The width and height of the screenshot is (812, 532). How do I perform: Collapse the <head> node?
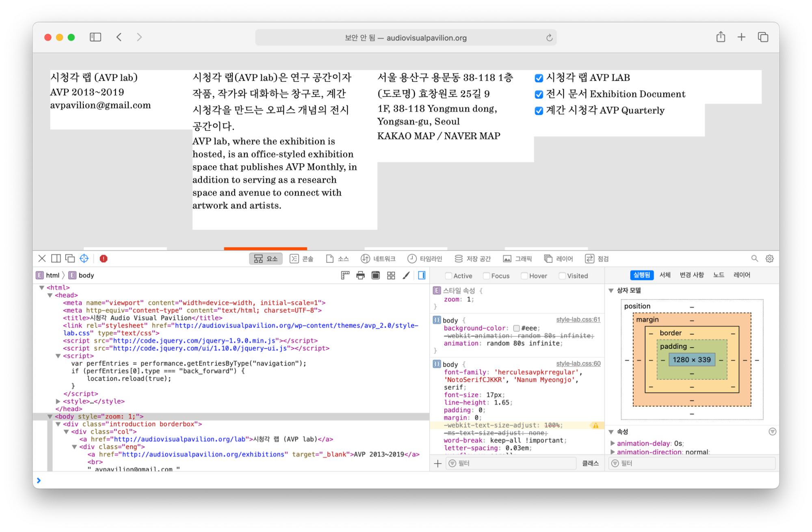pos(50,295)
